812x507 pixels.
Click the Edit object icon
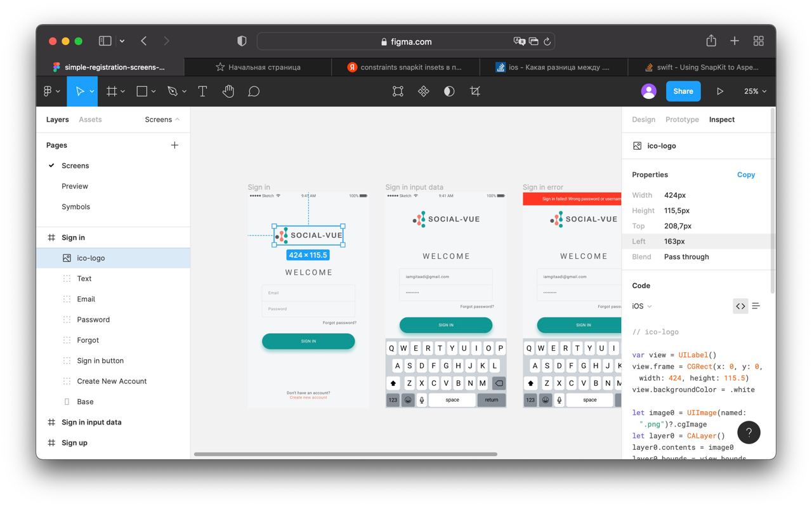pos(398,91)
